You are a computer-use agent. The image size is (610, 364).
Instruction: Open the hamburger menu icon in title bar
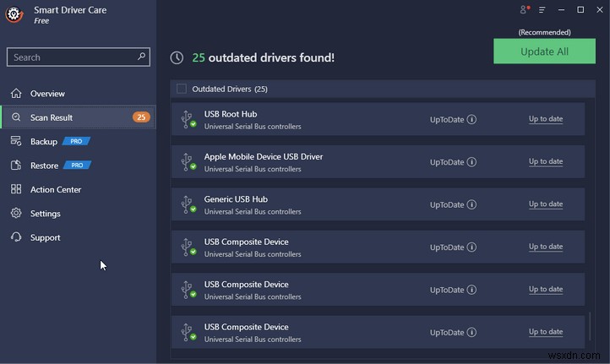tap(542, 10)
